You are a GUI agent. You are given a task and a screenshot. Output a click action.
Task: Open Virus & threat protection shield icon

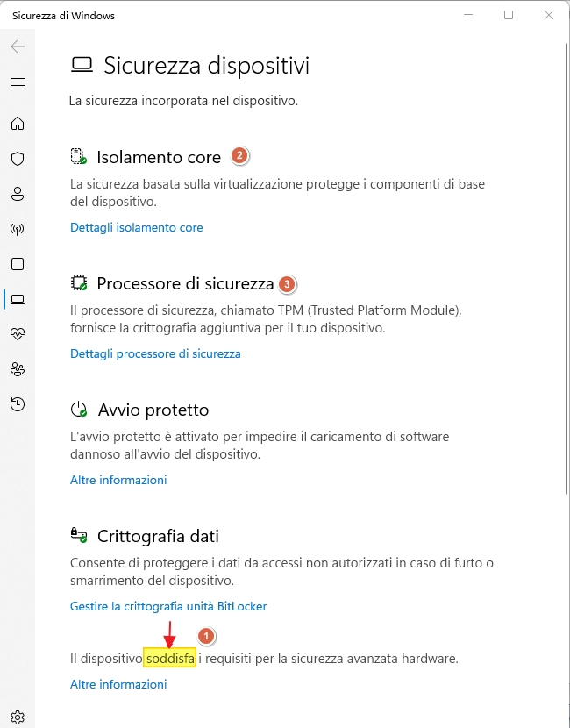18,159
